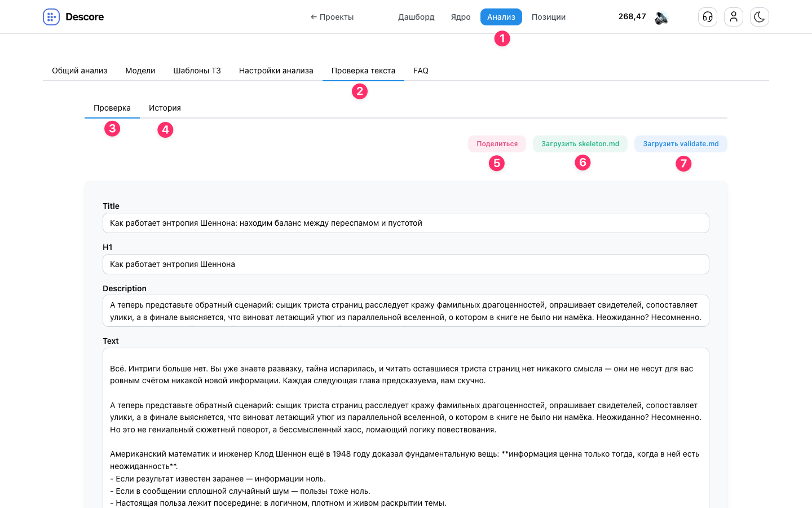
Task: Click the Descore logo icon
Action: (51, 17)
